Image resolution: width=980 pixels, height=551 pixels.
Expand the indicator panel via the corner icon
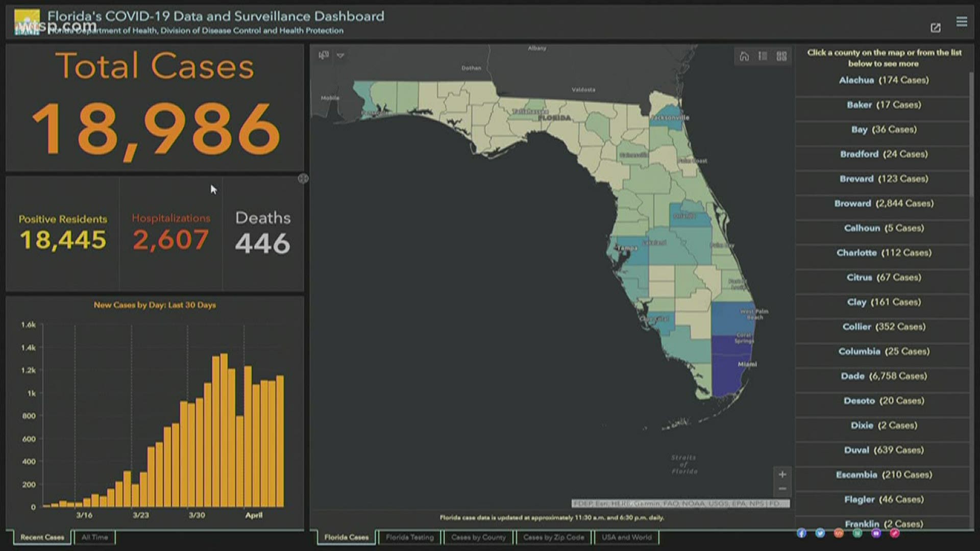point(303,179)
